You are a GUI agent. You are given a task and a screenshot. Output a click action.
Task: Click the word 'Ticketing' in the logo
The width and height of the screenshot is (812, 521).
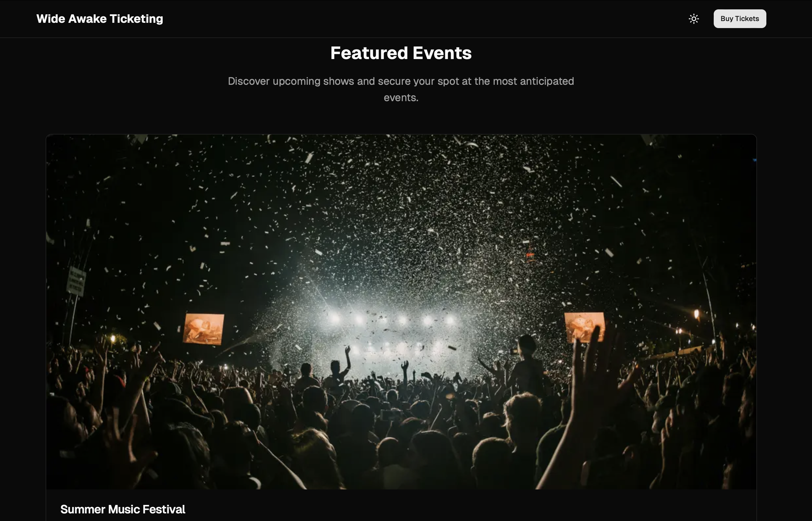(136, 19)
